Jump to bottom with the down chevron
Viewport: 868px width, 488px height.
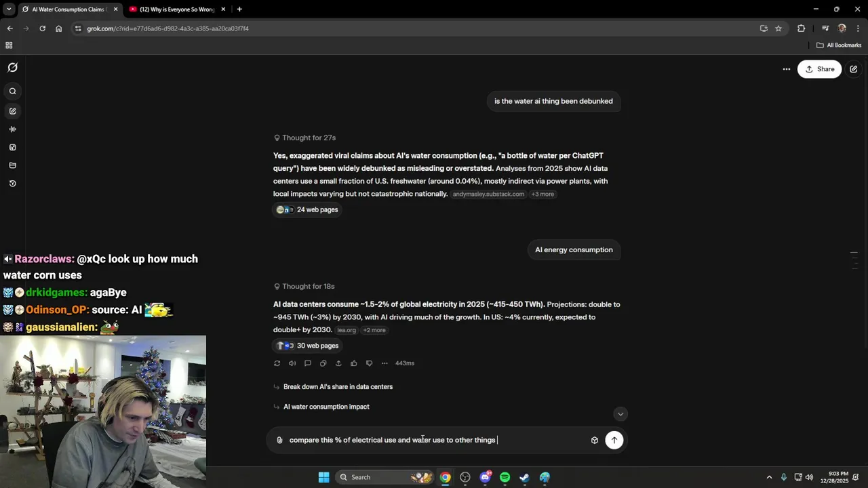620,414
